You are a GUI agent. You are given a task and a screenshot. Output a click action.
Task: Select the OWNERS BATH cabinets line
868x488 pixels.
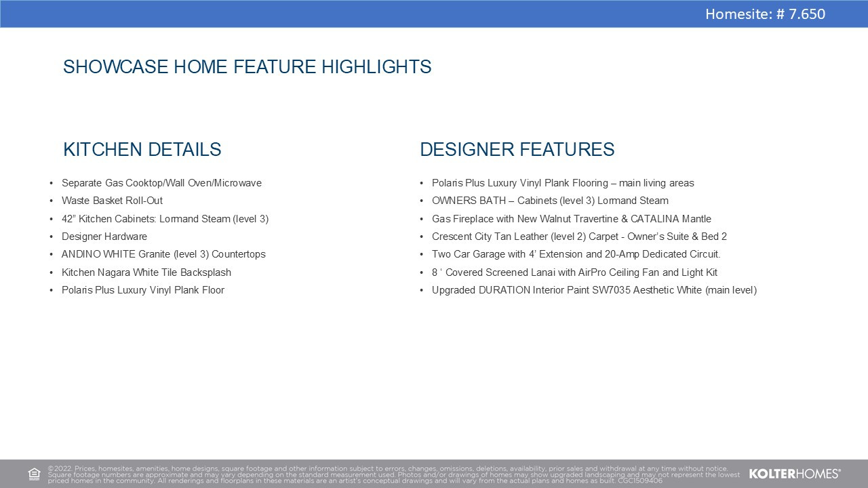click(x=550, y=201)
